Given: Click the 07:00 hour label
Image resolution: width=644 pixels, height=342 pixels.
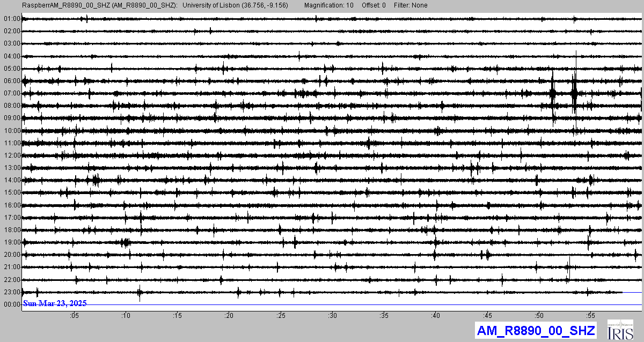Looking at the screenshot, I should tap(12, 93).
